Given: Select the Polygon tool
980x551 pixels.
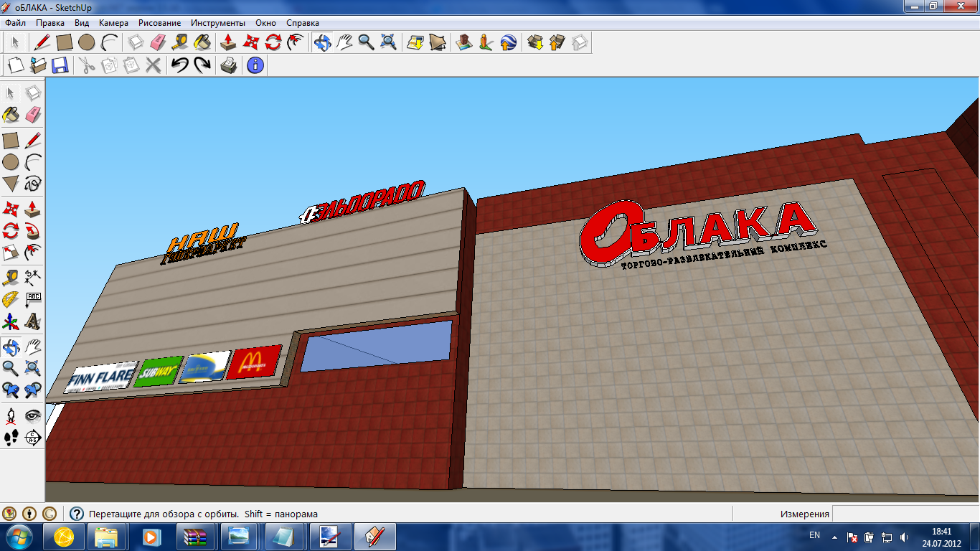Looking at the screenshot, I should 11,184.
